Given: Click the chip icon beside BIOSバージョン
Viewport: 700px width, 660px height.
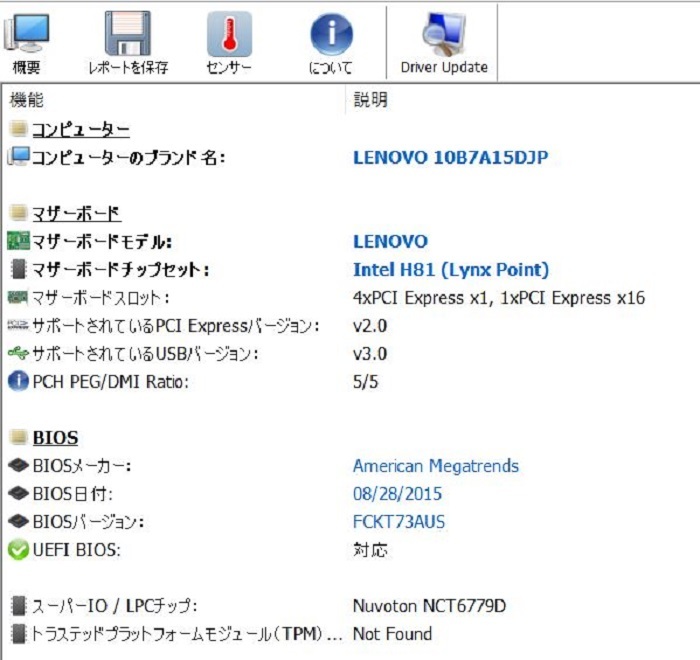Looking at the screenshot, I should [x=18, y=521].
